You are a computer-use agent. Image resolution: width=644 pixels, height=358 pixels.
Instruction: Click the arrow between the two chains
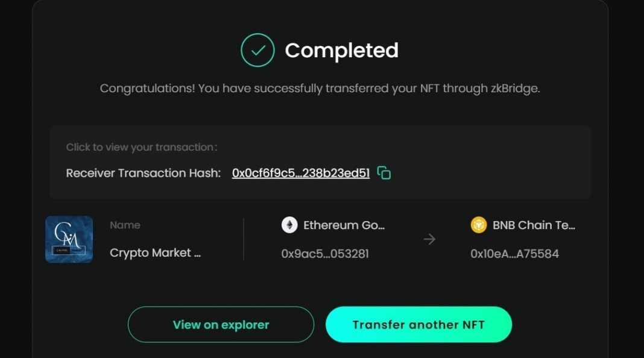[x=429, y=239]
